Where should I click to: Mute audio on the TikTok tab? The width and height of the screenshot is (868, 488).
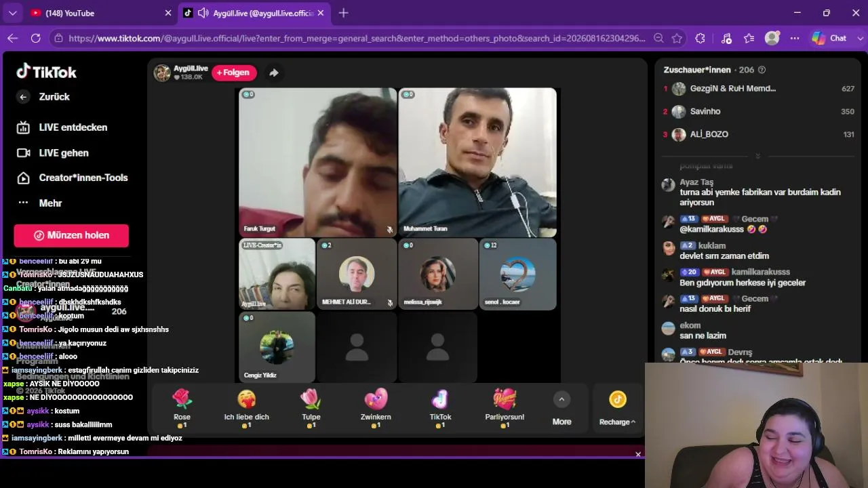tap(203, 13)
